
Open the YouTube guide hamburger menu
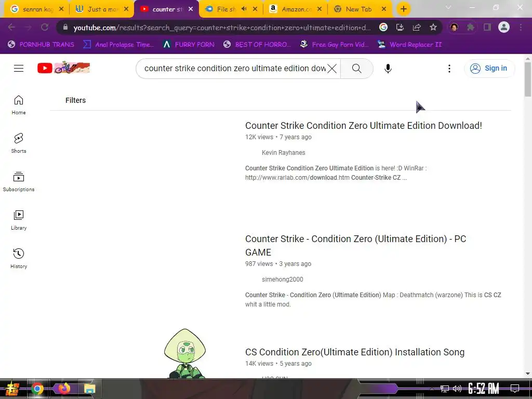pyautogui.click(x=19, y=68)
